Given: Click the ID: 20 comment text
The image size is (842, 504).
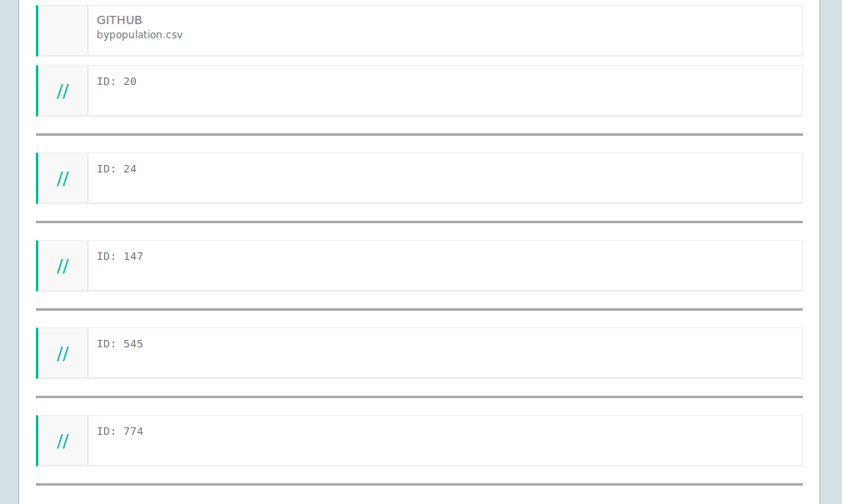Looking at the screenshot, I should click(117, 82).
